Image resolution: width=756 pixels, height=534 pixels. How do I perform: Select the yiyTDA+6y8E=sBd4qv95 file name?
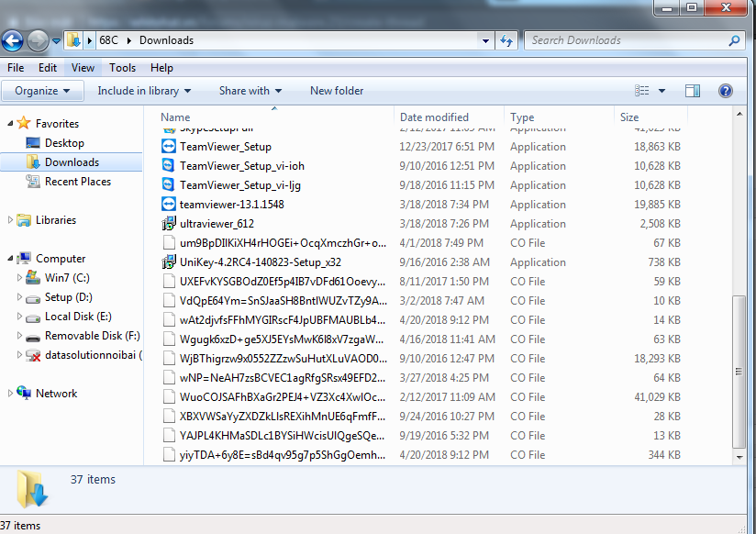[283, 455]
